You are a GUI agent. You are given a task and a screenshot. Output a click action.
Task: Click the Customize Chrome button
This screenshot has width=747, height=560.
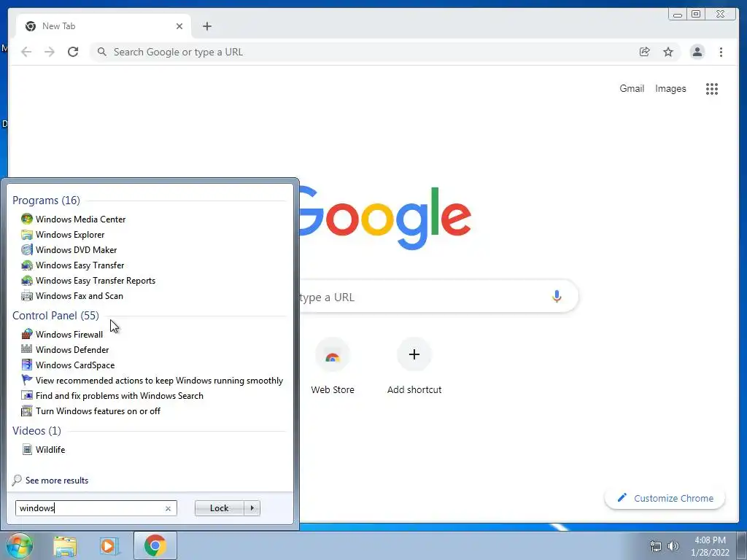665,498
